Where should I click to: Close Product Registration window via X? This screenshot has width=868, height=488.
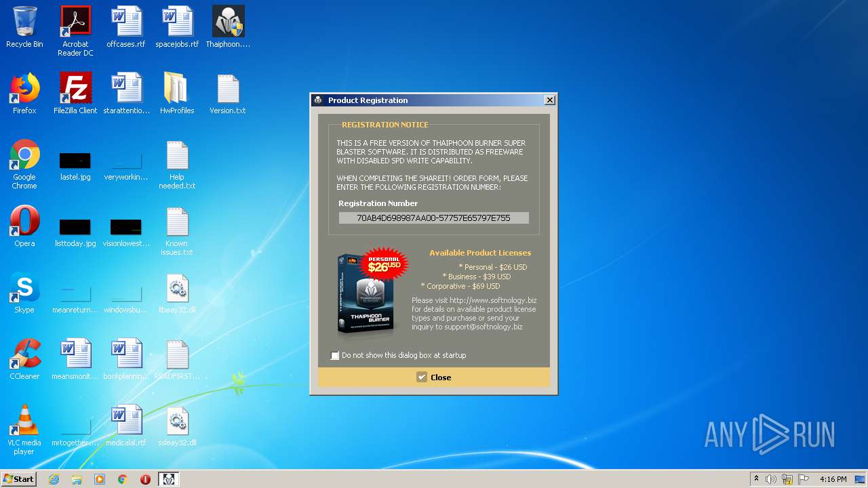click(549, 100)
